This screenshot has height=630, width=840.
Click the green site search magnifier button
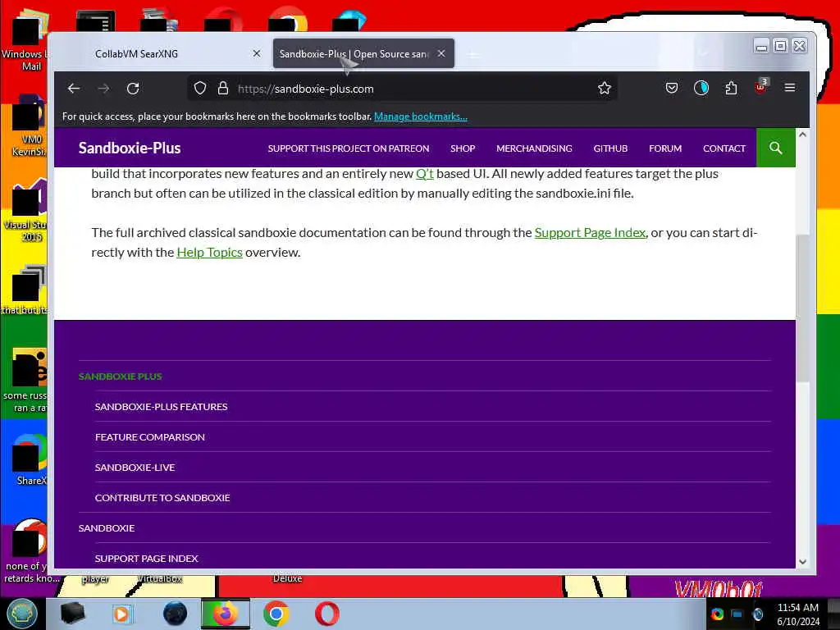pyautogui.click(x=775, y=148)
